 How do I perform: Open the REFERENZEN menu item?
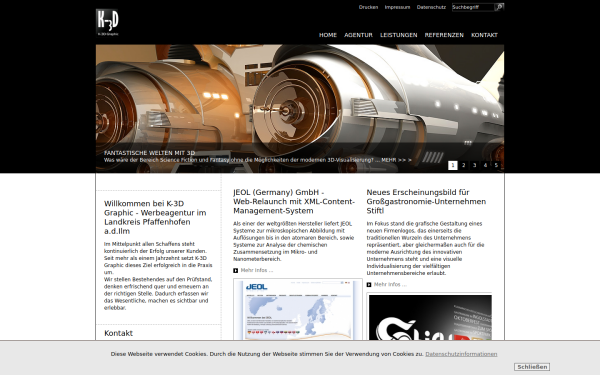tap(444, 35)
